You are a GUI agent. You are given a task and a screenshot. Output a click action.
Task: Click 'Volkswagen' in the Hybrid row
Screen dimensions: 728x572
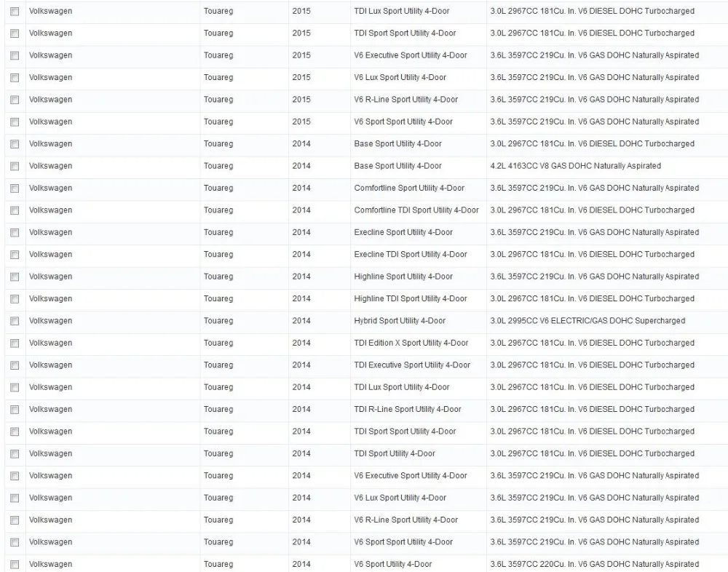pyautogui.click(x=51, y=321)
